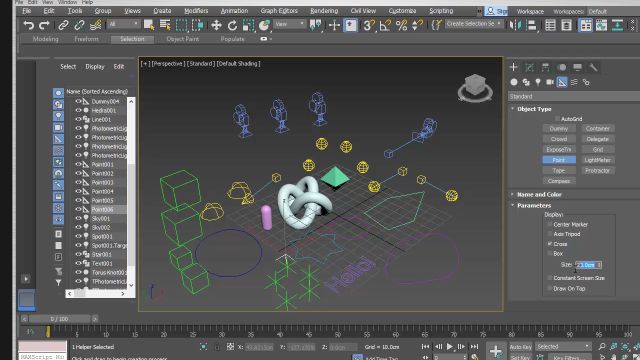
Task: Click the Point helper button
Action: coord(559,160)
